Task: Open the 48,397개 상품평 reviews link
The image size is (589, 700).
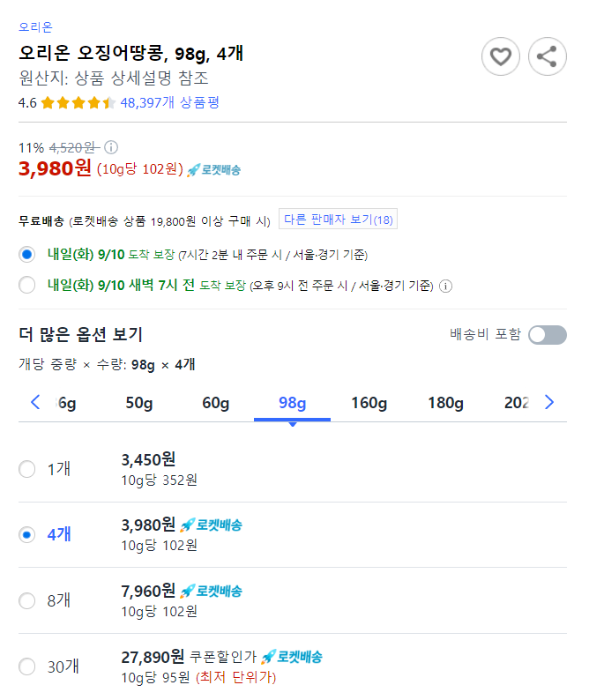Action: [x=169, y=103]
